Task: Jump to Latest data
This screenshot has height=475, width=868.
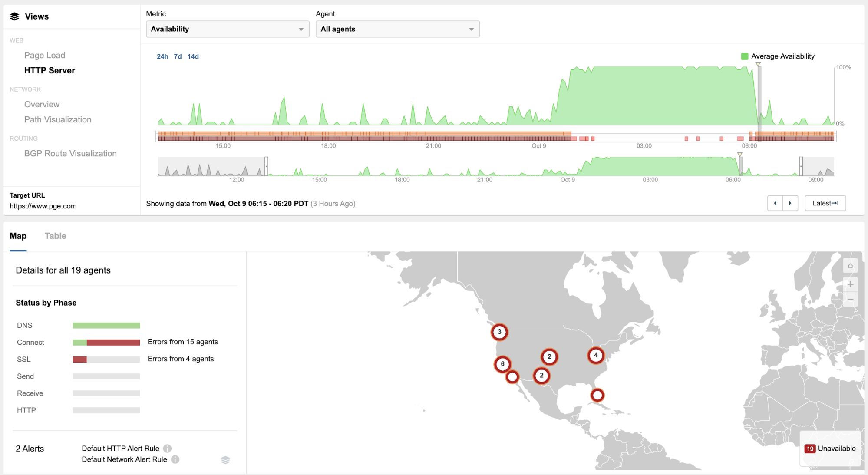Action: 825,203
